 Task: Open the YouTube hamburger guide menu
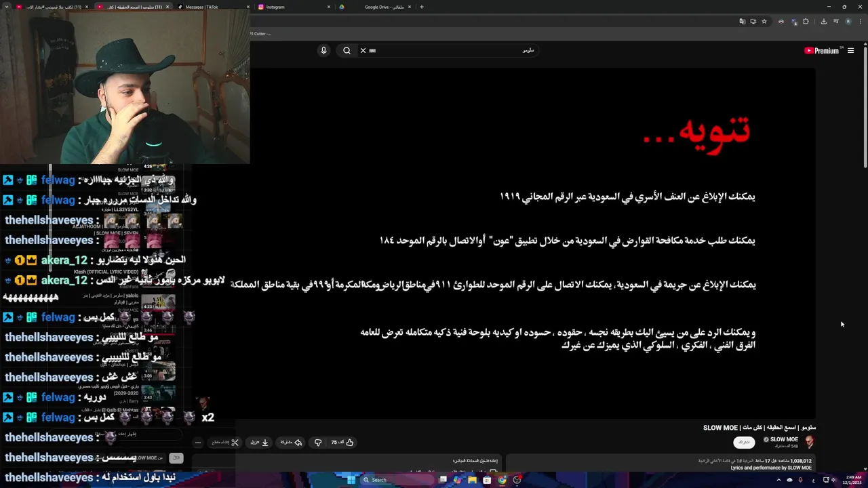tap(850, 51)
